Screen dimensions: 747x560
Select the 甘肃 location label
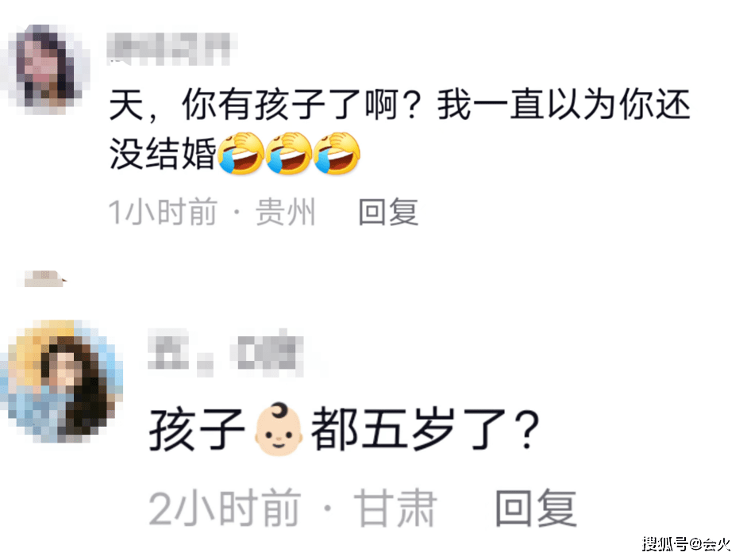(x=395, y=508)
